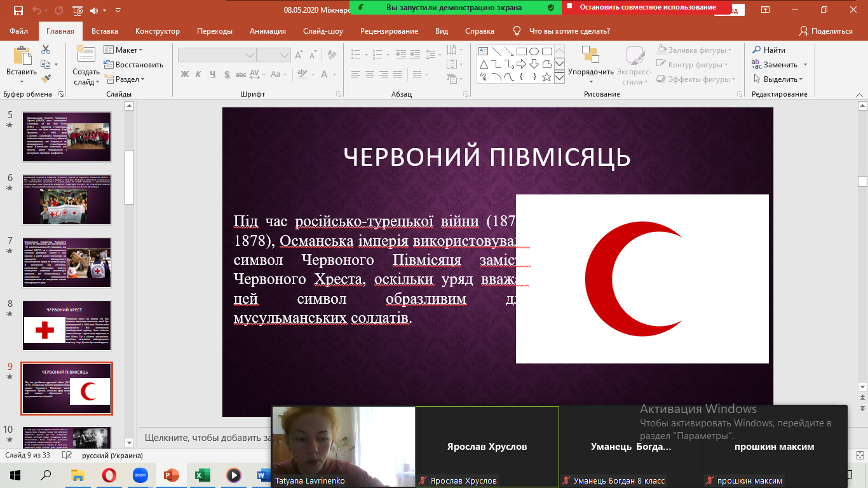Click slide panel scrollbar down arrow

(x=130, y=442)
